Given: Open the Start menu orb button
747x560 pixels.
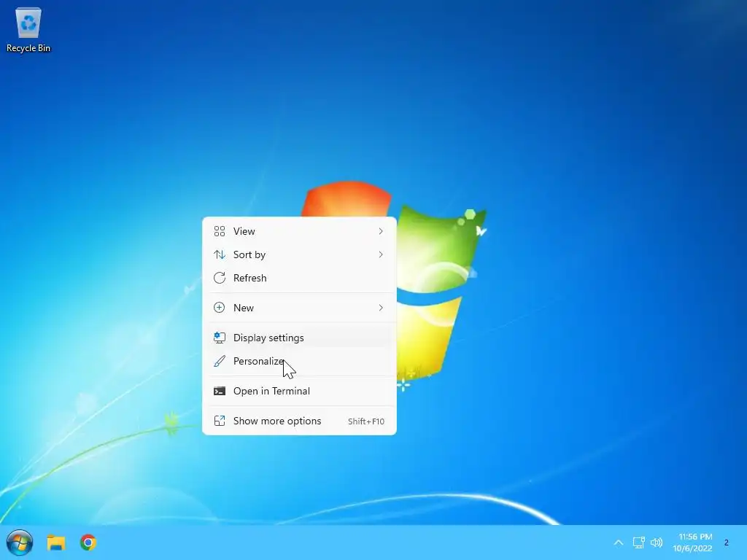Looking at the screenshot, I should [x=20, y=542].
